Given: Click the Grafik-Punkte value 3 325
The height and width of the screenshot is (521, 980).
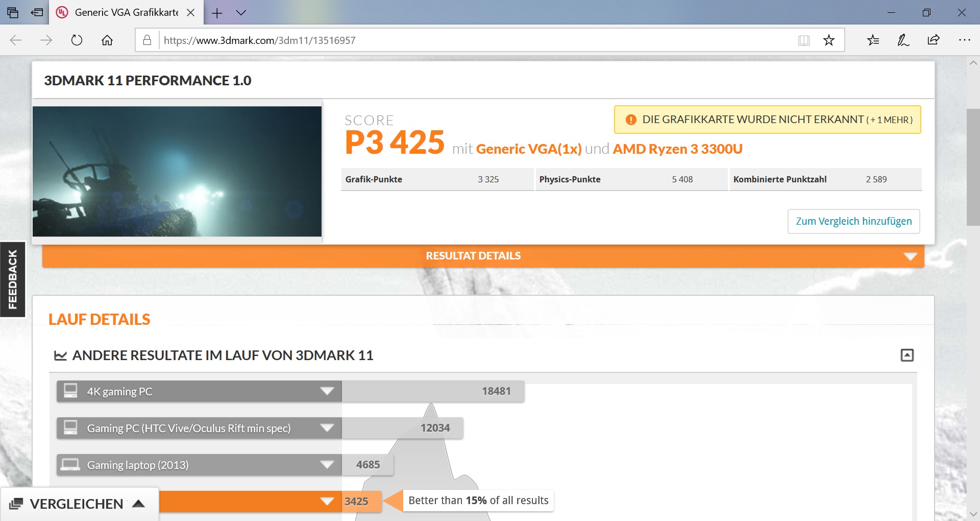Looking at the screenshot, I should tap(488, 179).
